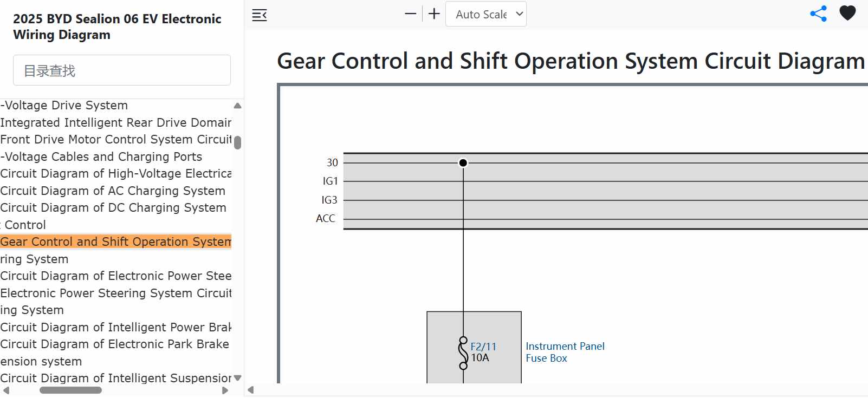Toggle the sidebar menu icon
Image resolution: width=868 pixels, height=398 pixels.
[260, 15]
